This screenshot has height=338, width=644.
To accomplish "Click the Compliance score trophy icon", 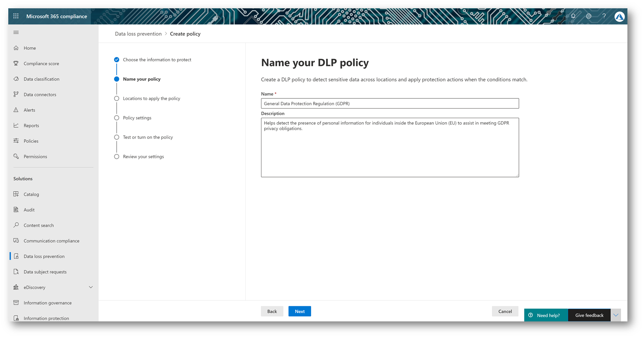I will point(16,63).
